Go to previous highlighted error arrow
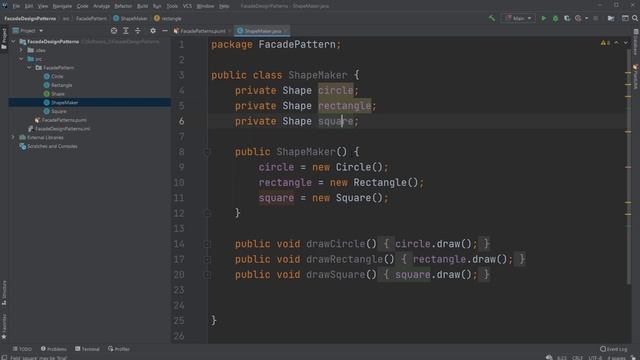Image resolution: width=640 pixels, height=360 pixels. coord(616,43)
